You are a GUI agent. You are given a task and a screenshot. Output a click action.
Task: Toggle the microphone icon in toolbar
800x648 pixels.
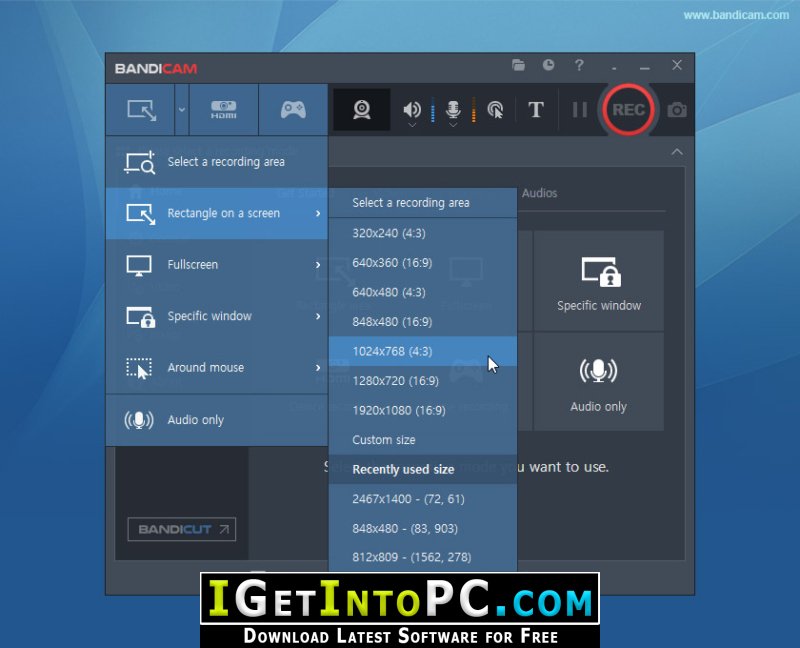pyautogui.click(x=453, y=110)
